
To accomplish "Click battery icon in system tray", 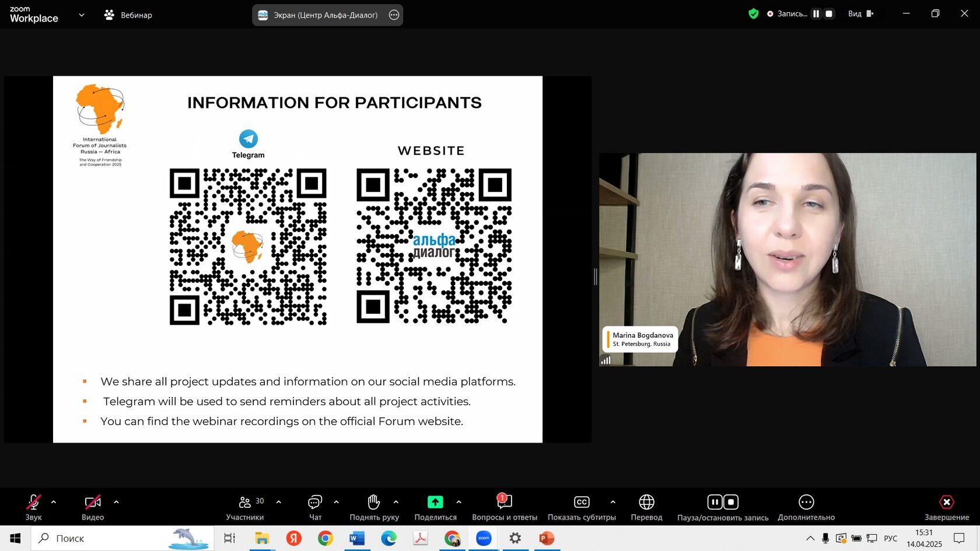I will point(856,538).
